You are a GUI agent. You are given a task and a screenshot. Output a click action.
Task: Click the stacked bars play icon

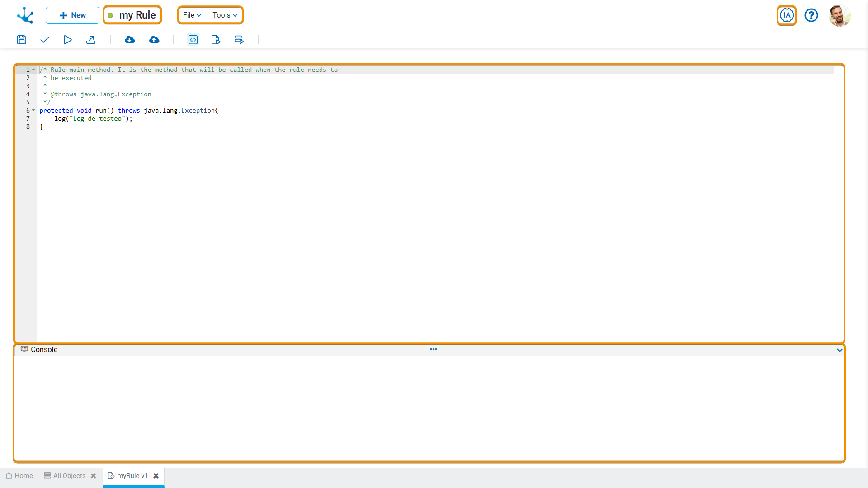click(x=239, y=40)
